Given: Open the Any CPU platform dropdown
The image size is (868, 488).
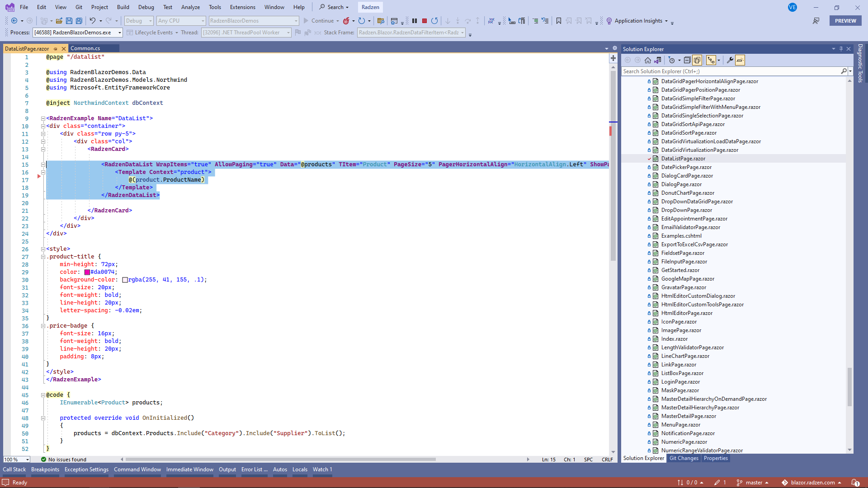Looking at the screenshot, I should [x=181, y=21].
